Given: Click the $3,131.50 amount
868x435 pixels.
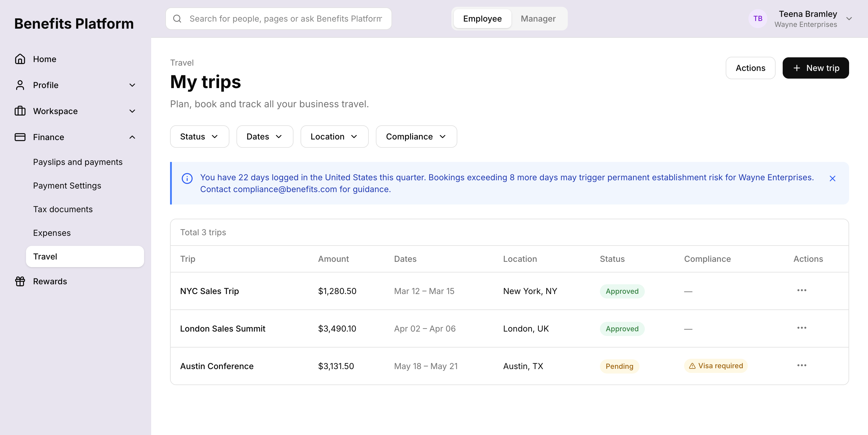Looking at the screenshot, I should [x=336, y=366].
